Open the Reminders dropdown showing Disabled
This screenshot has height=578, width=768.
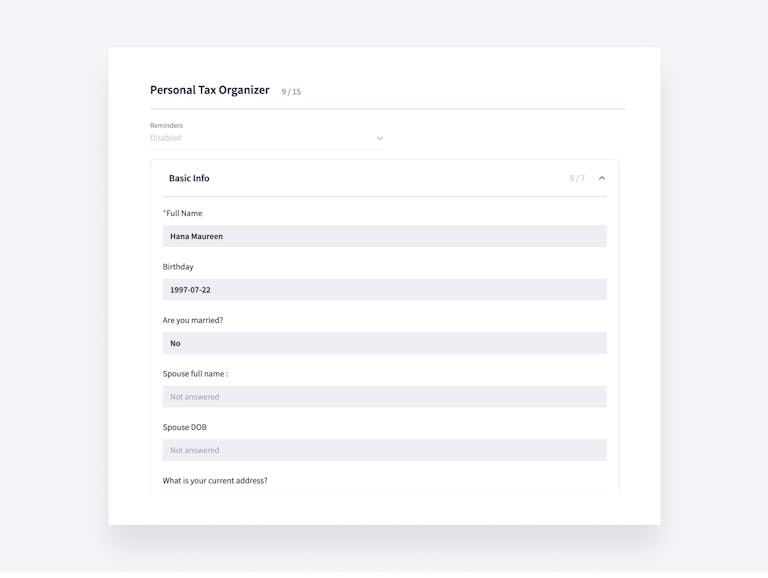click(x=266, y=138)
